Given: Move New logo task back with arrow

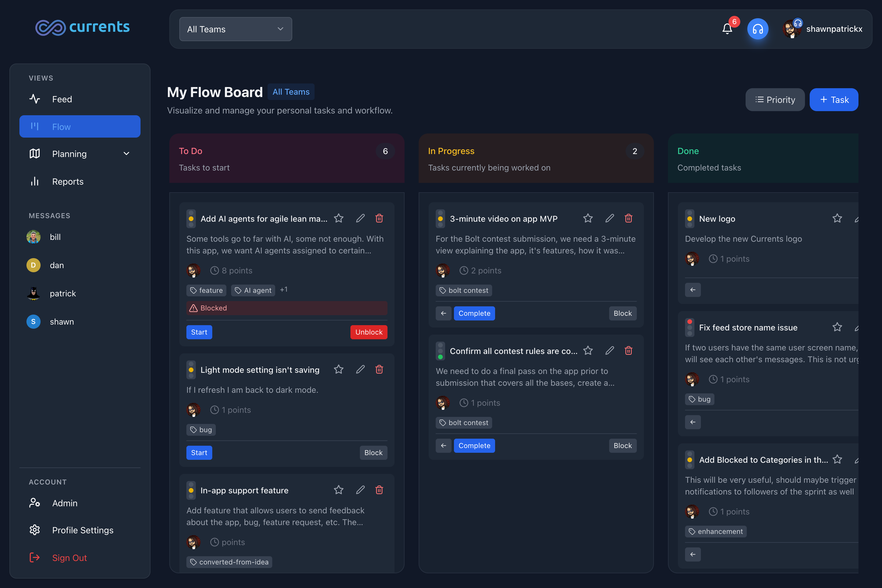Looking at the screenshot, I should tap(692, 290).
